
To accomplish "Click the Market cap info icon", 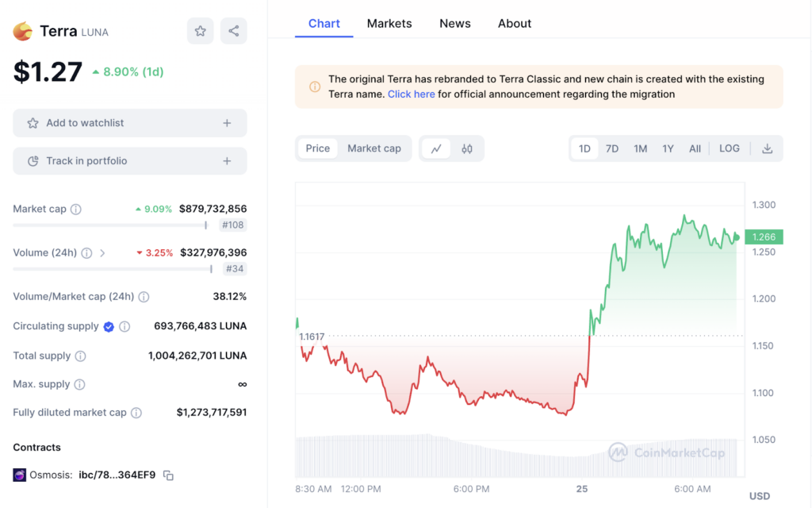I will pos(76,210).
